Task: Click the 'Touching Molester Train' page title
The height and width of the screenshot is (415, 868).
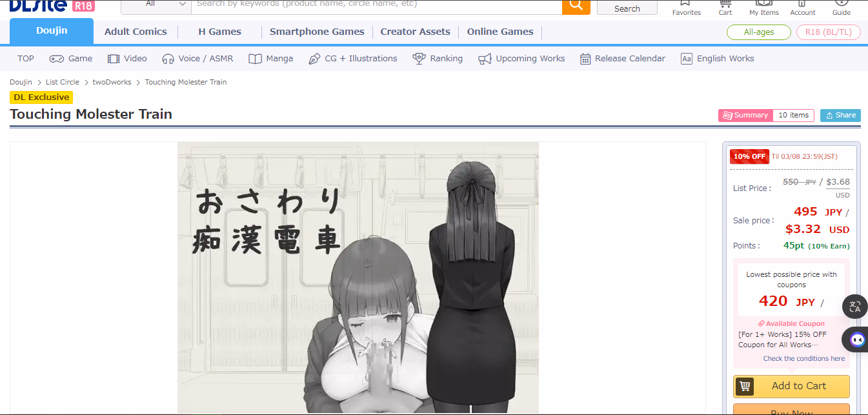Action: 91,114
